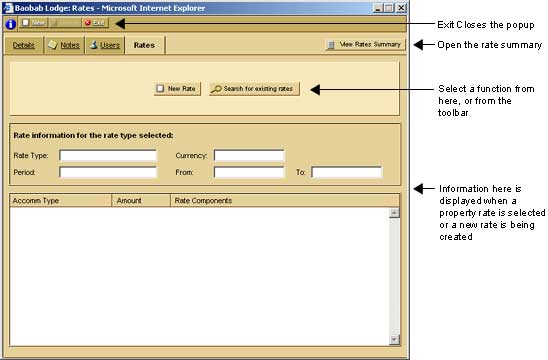Click the New Rate button
Screen dimensions: 548x360
[177, 89]
